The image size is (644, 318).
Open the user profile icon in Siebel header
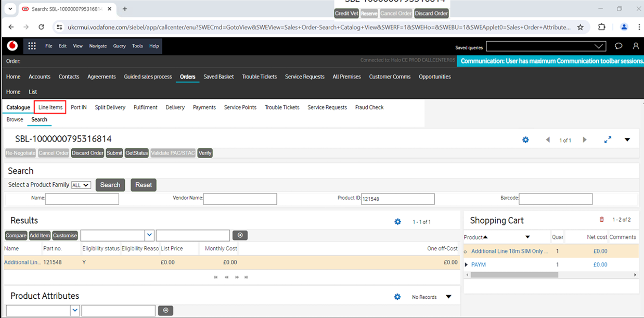point(636,46)
